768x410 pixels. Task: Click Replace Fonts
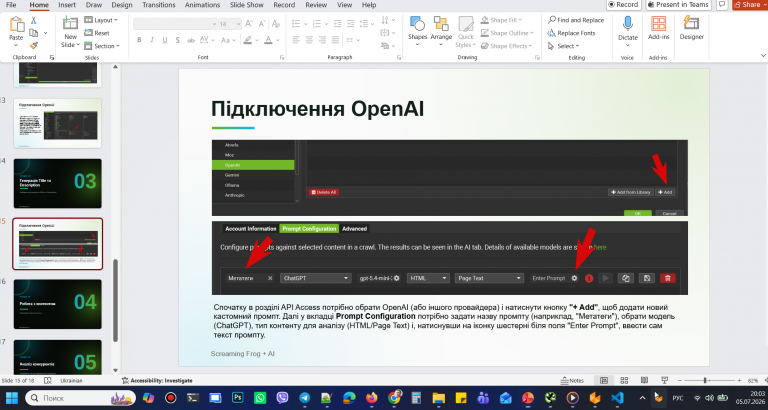coord(572,33)
